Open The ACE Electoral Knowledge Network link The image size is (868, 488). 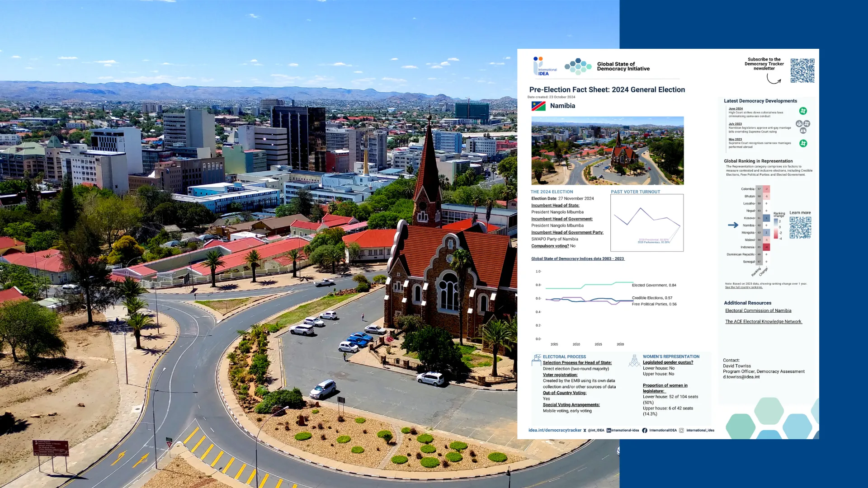pos(763,322)
